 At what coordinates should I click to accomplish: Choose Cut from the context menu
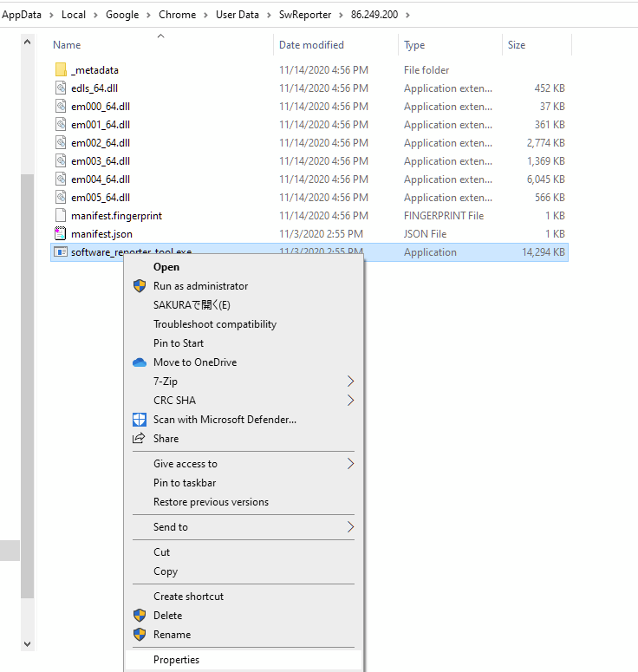tap(244, 552)
